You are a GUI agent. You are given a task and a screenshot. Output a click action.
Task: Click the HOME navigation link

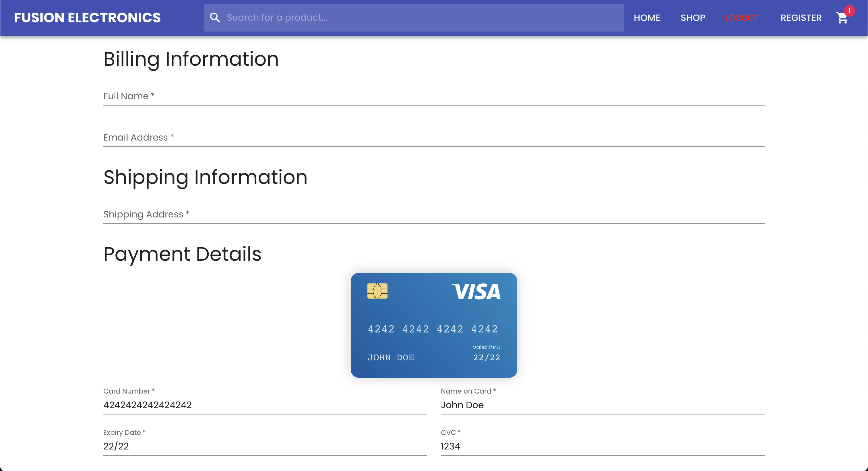coord(648,17)
